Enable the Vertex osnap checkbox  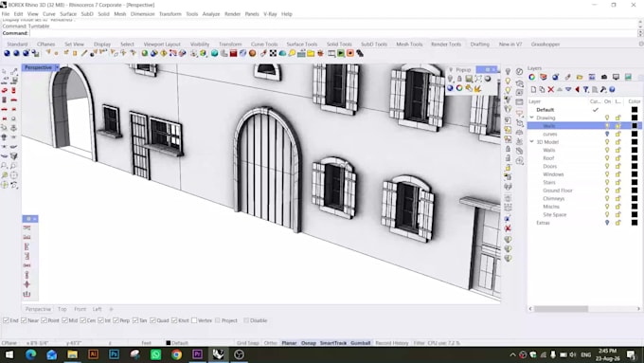point(194,320)
